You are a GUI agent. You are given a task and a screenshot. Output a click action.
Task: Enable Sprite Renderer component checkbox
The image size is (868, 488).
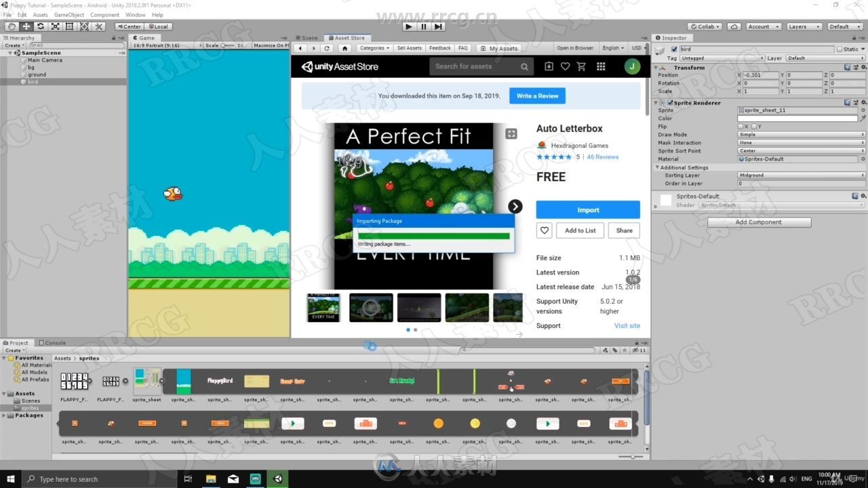pos(670,103)
